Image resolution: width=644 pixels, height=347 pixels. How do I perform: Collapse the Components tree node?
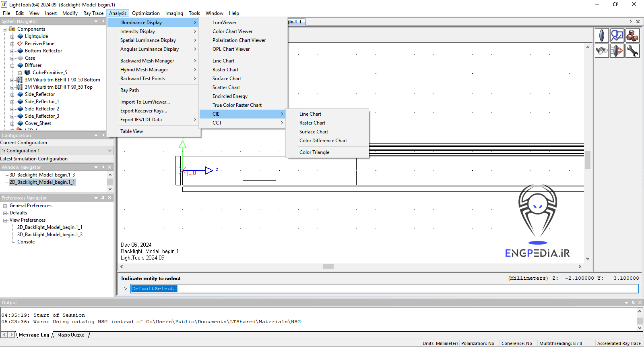click(5, 29)
